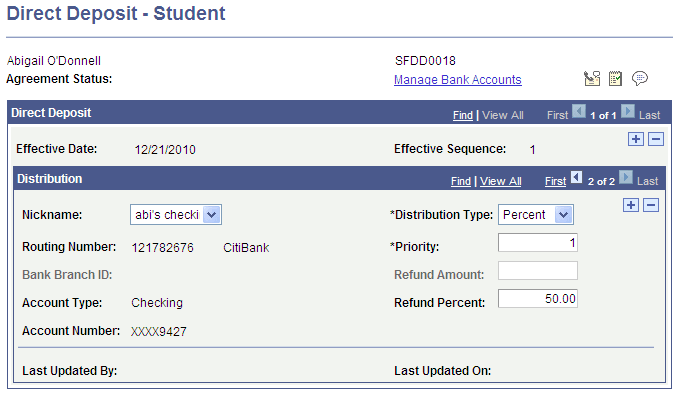This screenshot has height=394, width=677.
Task: Open the Nickname dropdown
Action: point(176,214)
